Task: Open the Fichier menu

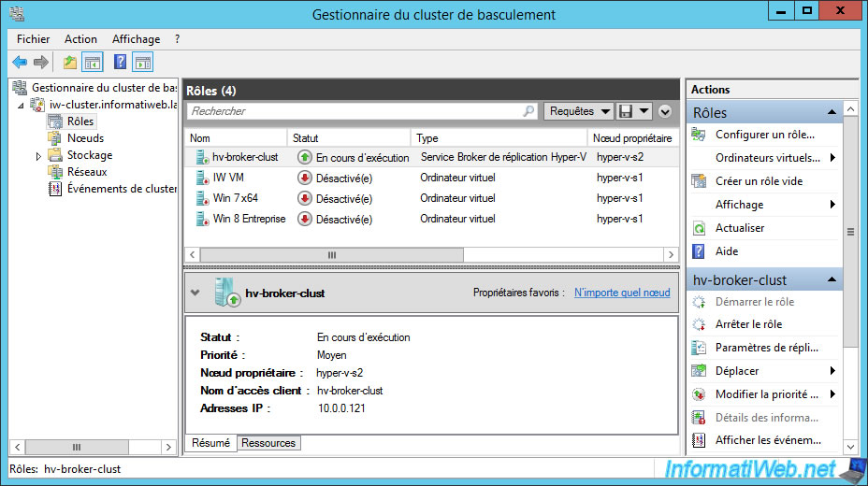Action: 33,39
